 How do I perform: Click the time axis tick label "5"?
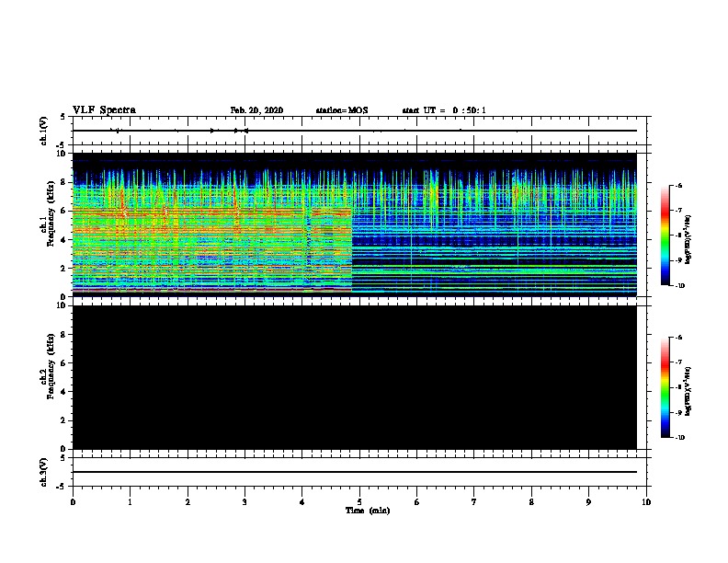point(359,501)
